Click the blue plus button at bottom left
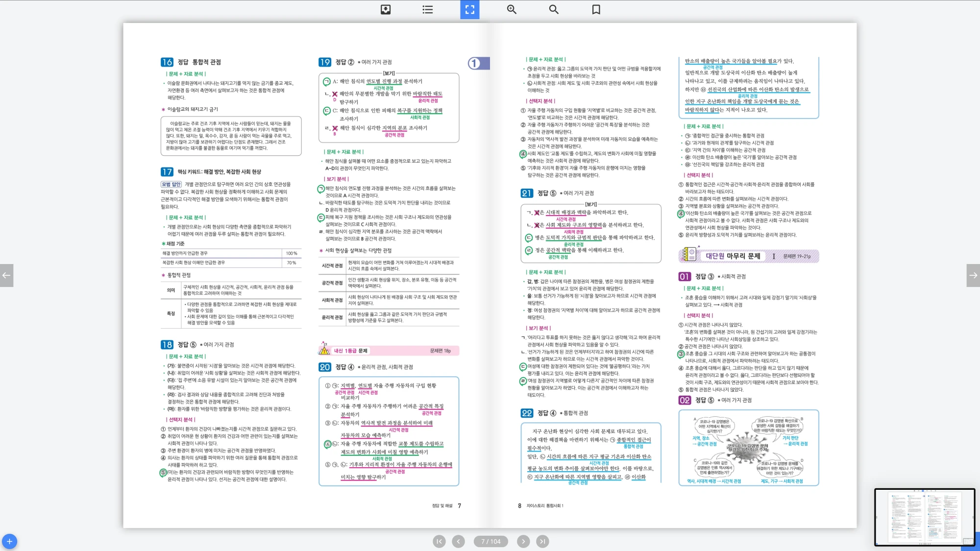Viewport: 980px width, 551px height. click(9, 541)
